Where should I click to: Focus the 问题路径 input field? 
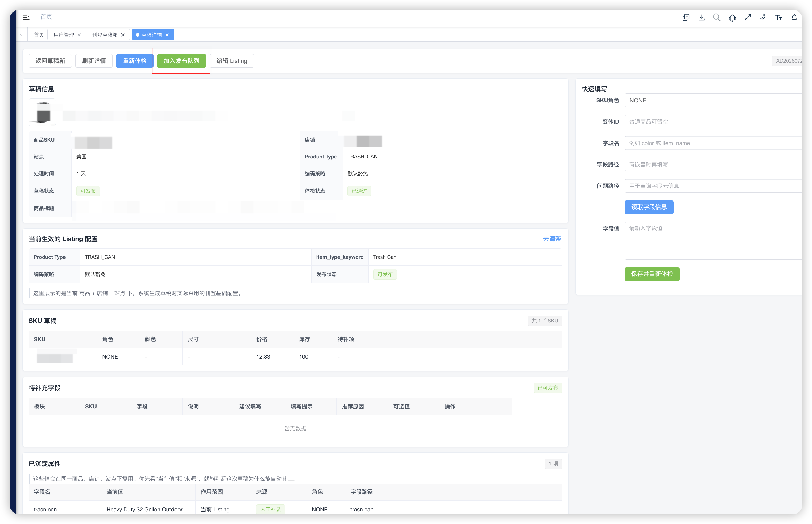(x=713, y=186)
